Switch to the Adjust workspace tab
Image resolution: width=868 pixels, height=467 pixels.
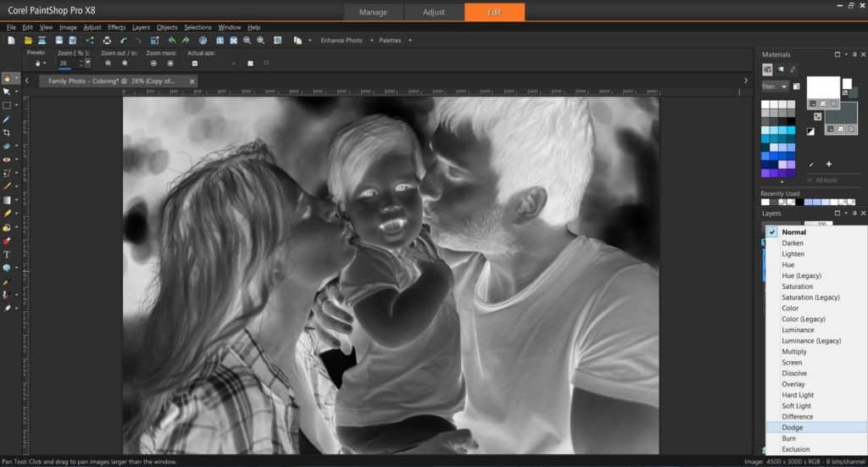pyautogui.click(x=434, y=12)
